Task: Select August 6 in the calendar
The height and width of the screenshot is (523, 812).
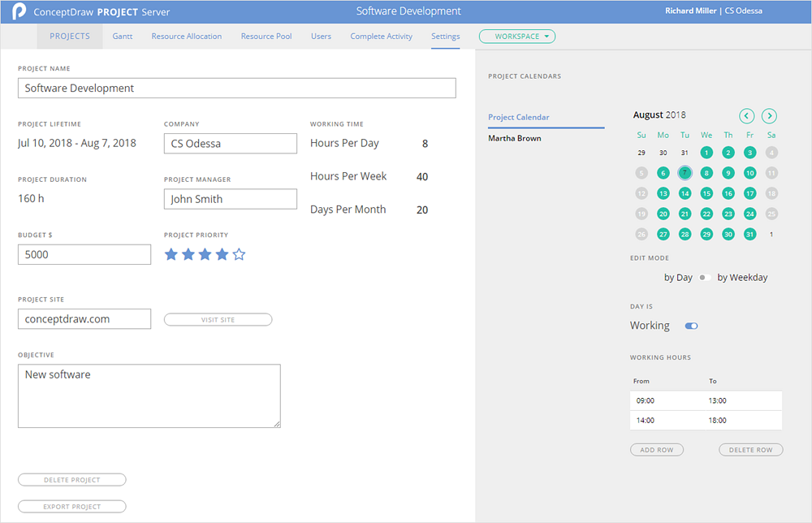Action: [x=663, y=173]
